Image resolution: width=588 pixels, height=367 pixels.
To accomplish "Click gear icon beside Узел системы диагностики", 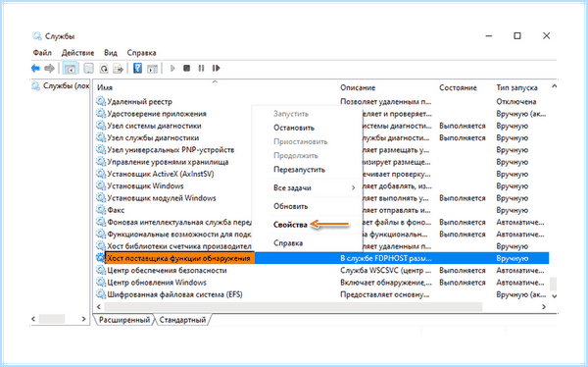I will [x=101, y=126].
